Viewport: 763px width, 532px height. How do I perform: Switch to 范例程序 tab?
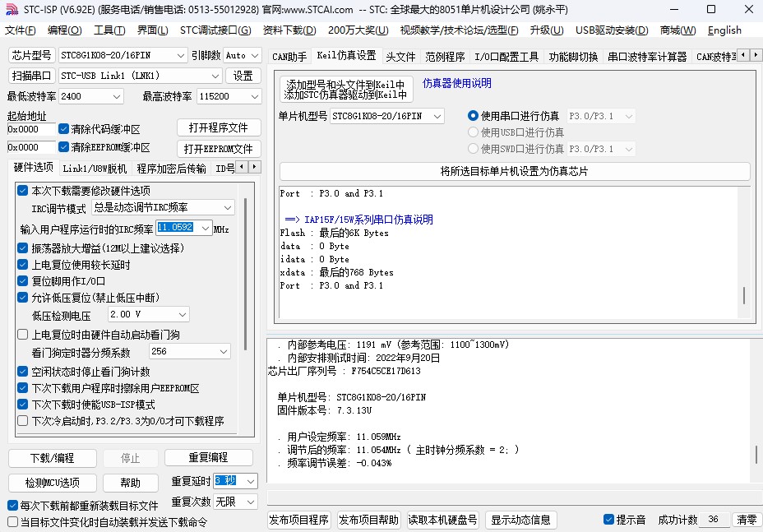tap(445, 57)
